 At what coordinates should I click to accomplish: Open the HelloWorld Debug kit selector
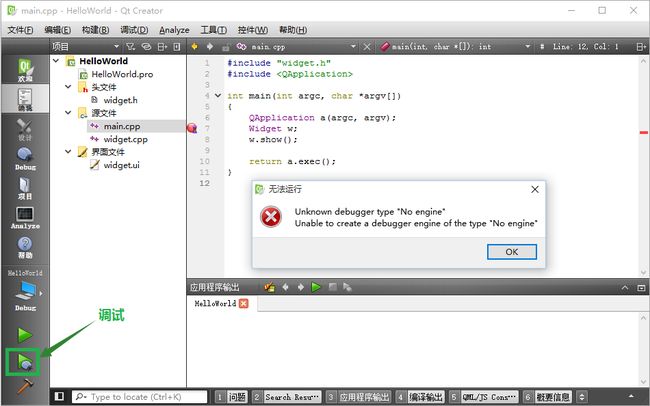[25, 293]
